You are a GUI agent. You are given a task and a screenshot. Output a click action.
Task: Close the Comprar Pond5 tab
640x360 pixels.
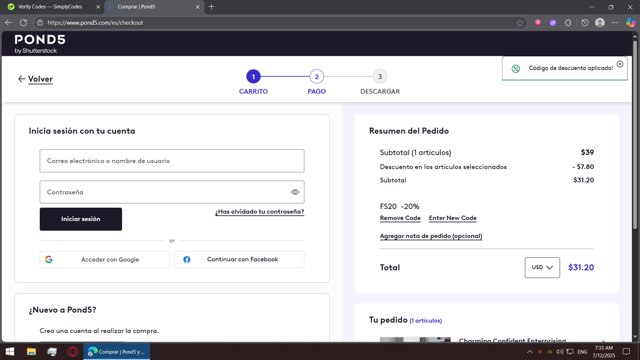pos(198,7)
